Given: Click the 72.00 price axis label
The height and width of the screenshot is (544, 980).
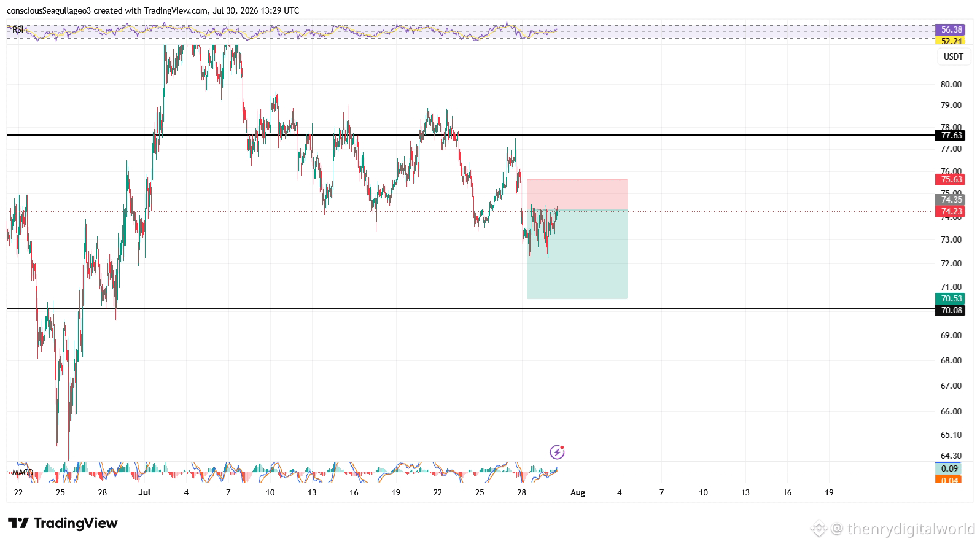Looking at the screenshot, I should pyautogui.click(x=951, y=263).
